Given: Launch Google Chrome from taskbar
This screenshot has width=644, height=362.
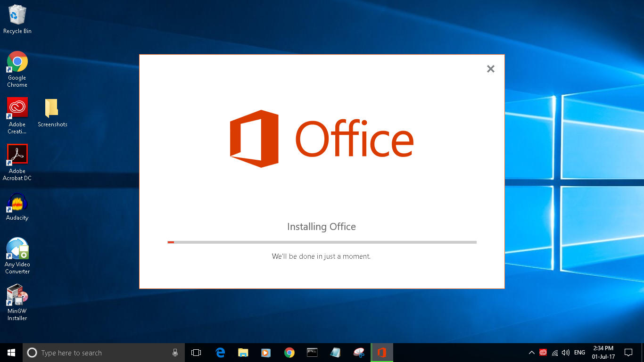Looking at the screenshot, I should click(289, 353).
